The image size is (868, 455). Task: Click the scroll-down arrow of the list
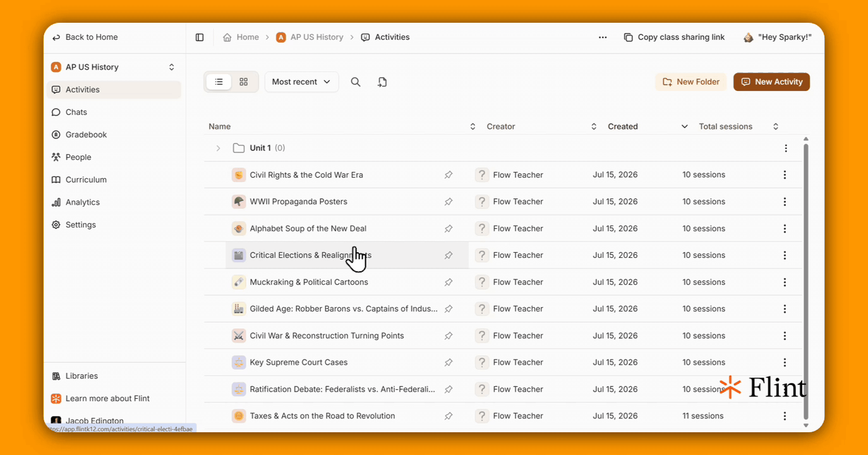coord(805,426)
